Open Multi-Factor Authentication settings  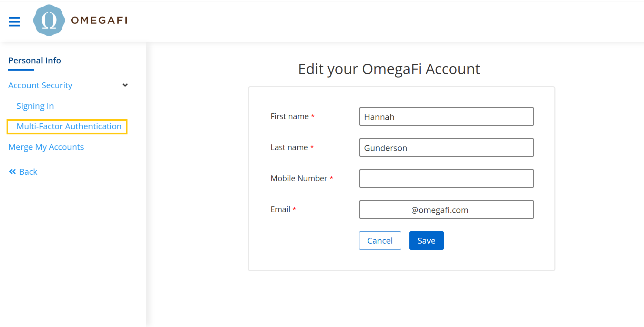pyautogui.click(x=69, y=126)
